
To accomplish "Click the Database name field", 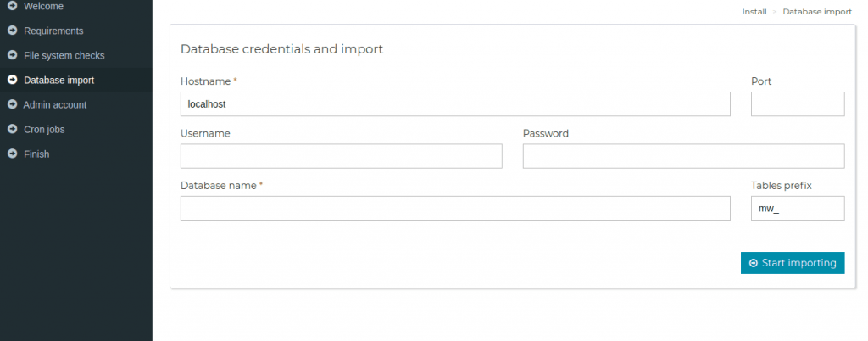I will point(455,208).
